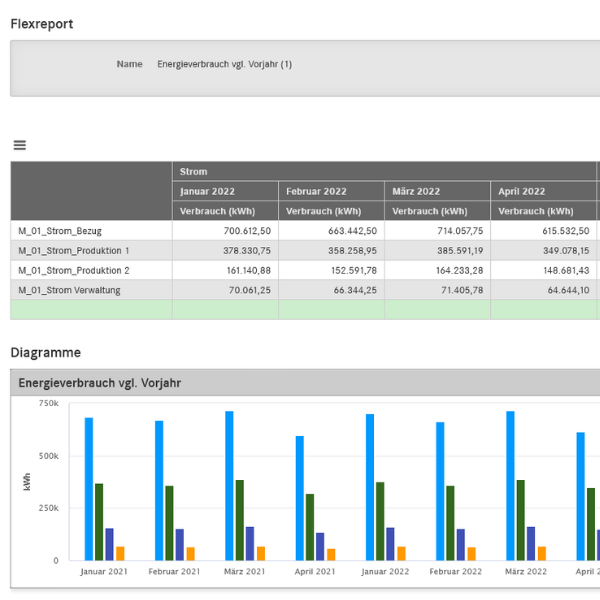Select the dark blue bar for Februar 2022
The width and height of the screenshot is (600, 600).
pyautogui.click(x=461, y=544)
